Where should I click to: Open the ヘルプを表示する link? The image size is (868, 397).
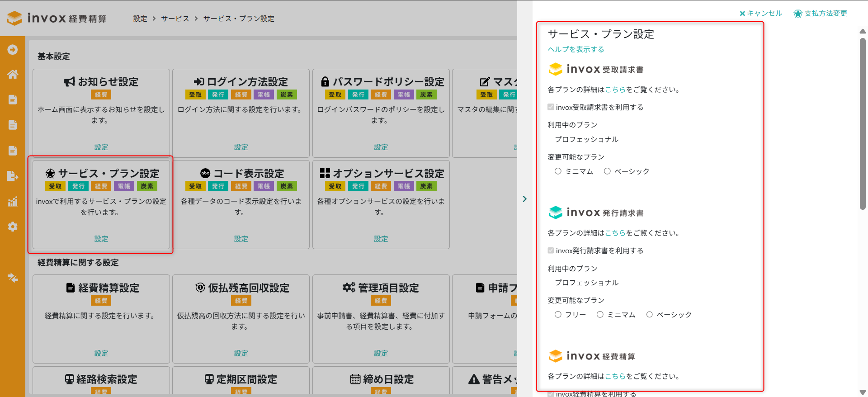(576, 49)
